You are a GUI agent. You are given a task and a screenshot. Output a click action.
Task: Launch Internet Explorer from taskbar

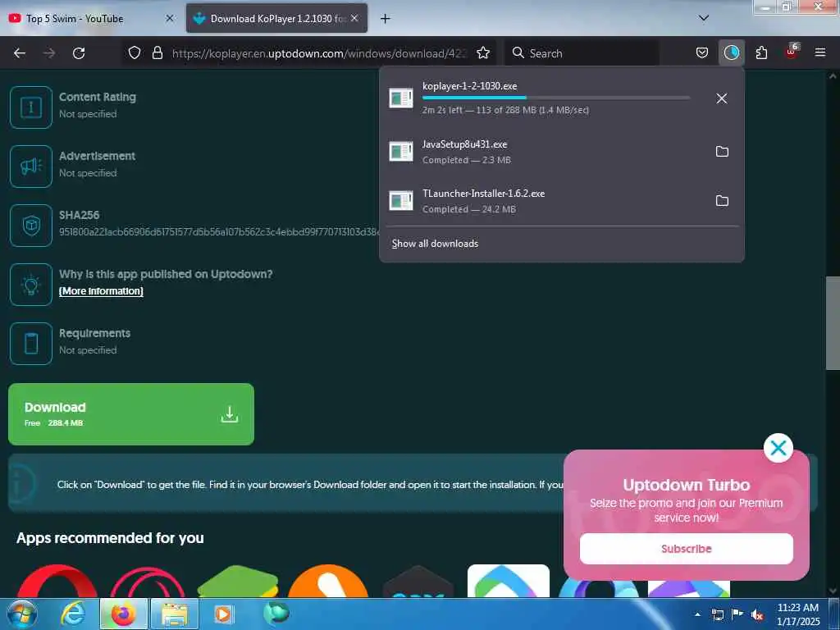[72, 614]
